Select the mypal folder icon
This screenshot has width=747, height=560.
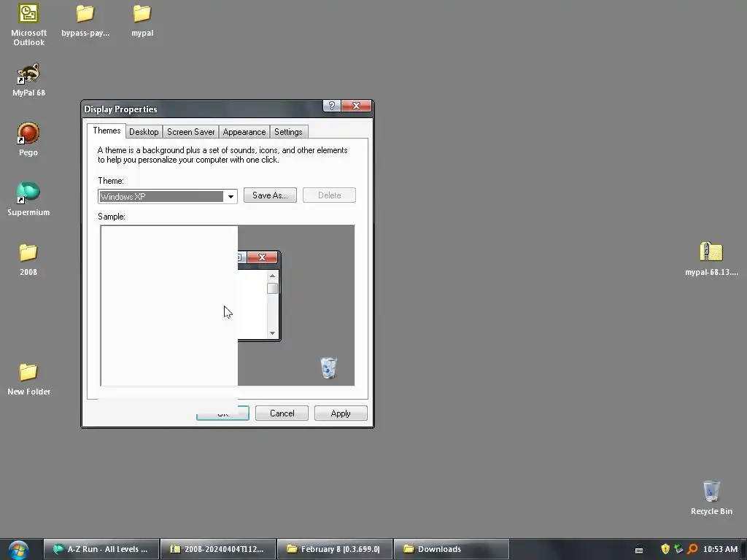tap(142, 20)
